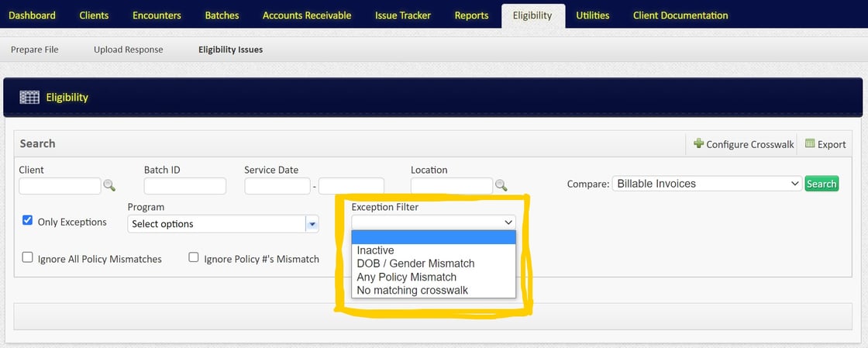Go to Prepare File subtab
The height and width of the screenshot is (348, 868).
coord(35,50)
